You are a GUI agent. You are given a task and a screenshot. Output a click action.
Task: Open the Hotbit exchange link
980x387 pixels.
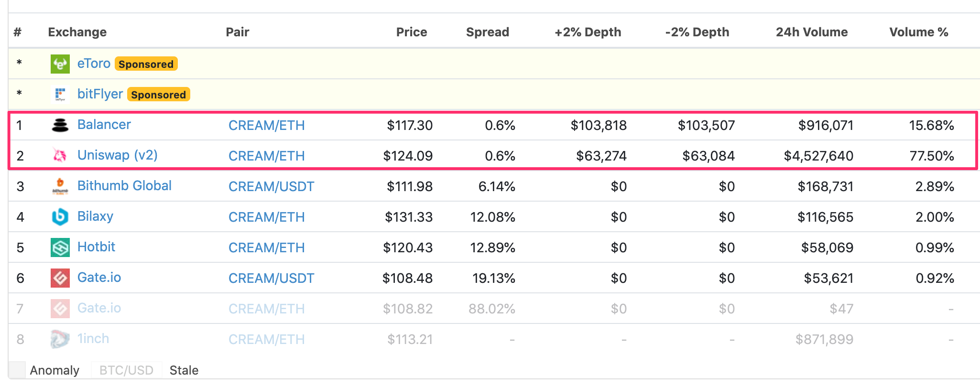(x=96, y=247)
